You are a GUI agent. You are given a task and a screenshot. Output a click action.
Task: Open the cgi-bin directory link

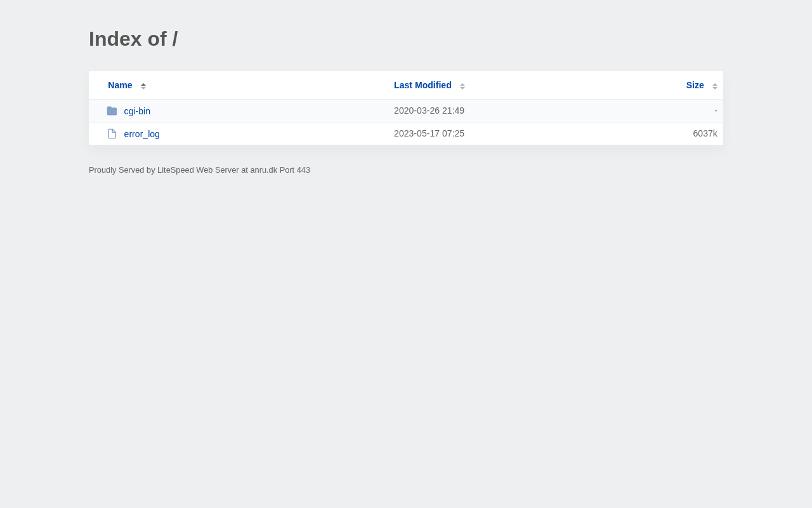click(137, 111)
